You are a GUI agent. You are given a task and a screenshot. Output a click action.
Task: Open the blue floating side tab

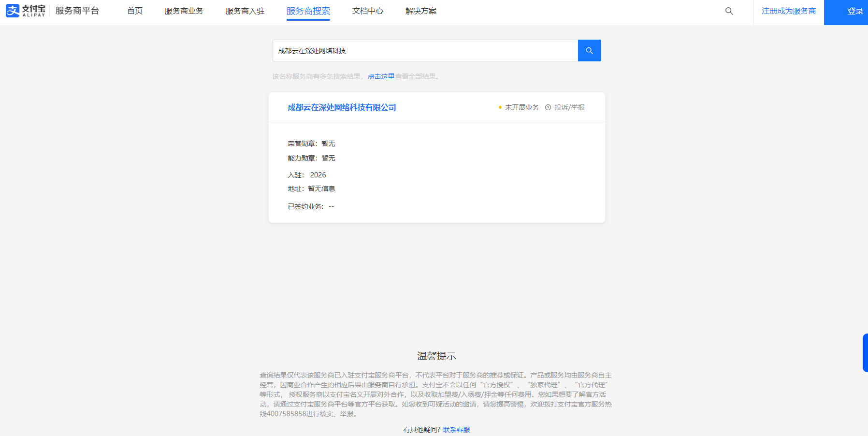tap(865, 353)
